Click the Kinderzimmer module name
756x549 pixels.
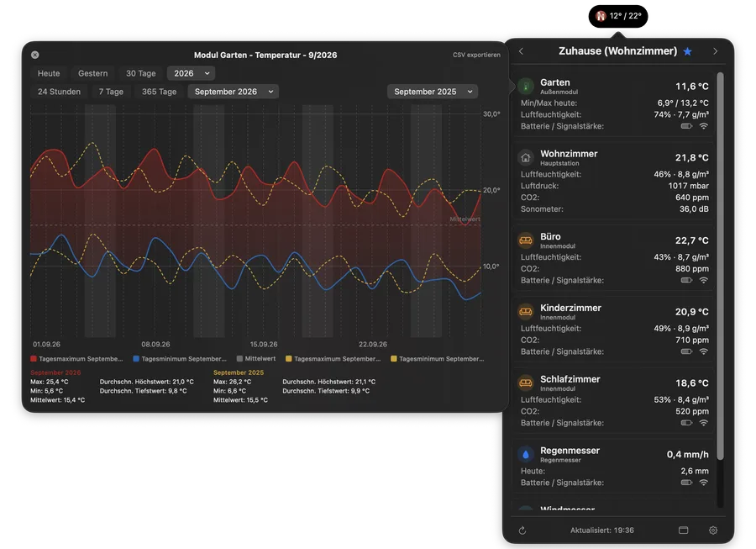571,308
